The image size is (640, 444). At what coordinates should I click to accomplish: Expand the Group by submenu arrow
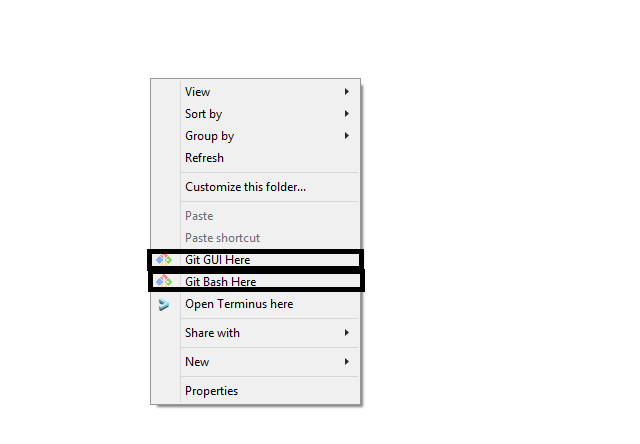(x=347, y=136)
